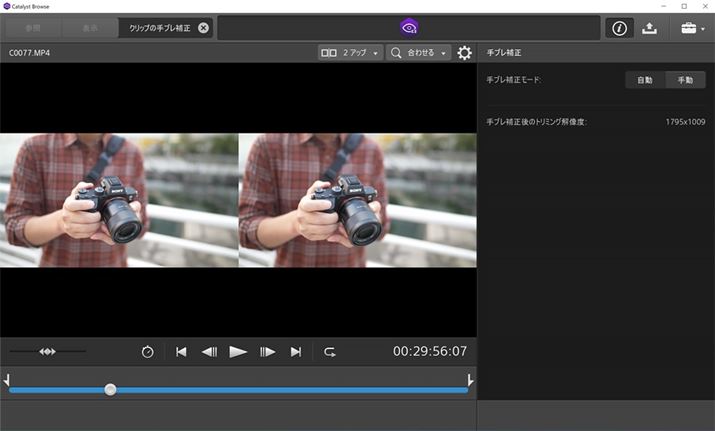The width and height of the screenshot is (715, 431).
Task: Step forward one frame
Action: [267, 351]
